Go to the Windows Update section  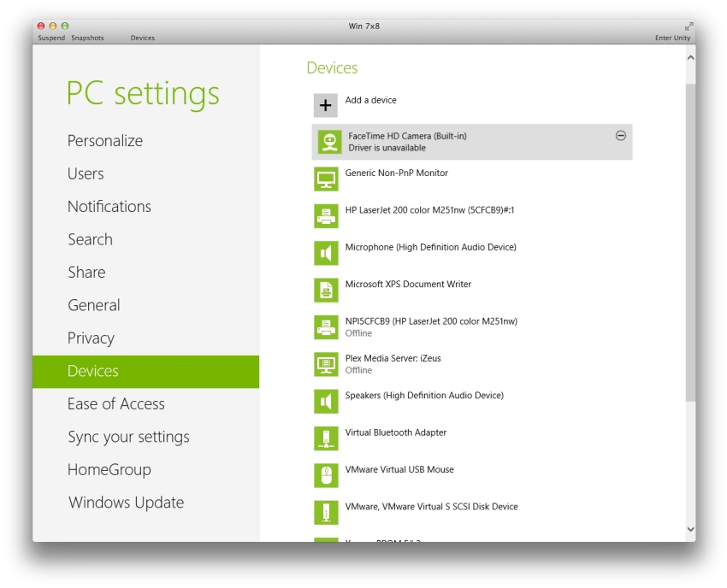126,503
